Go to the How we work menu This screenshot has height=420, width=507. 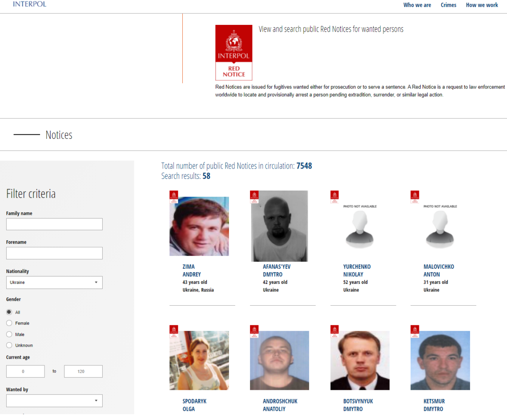pyautogui.click(x=482, y=5)
